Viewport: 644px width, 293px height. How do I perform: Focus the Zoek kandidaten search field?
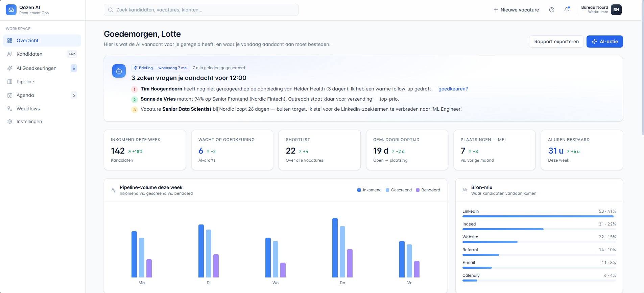pos(201,10)
